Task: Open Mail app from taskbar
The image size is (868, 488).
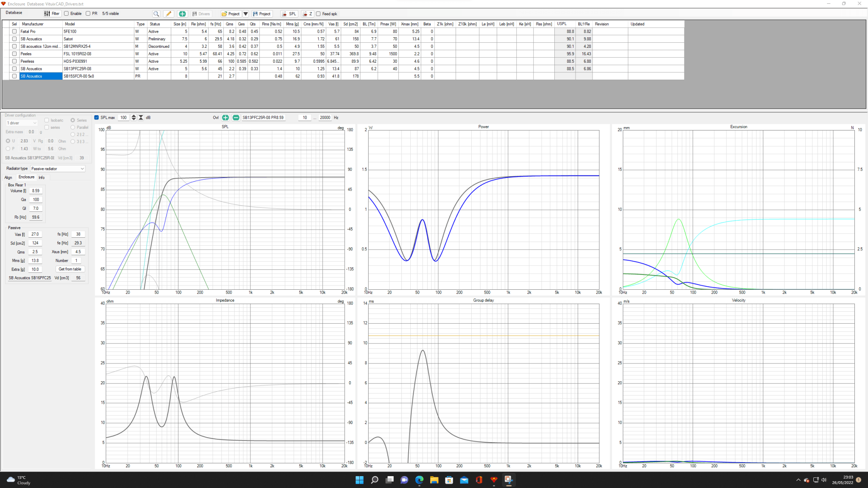Action: pyautogui.click(x=464, y=480)
